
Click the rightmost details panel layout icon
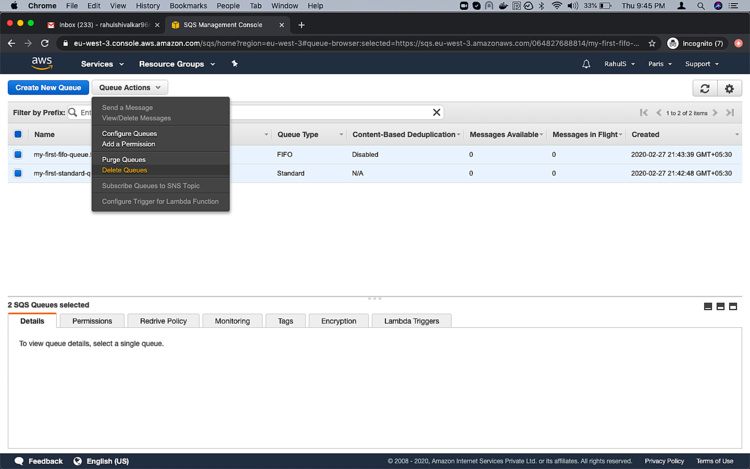tap(733, 306)
